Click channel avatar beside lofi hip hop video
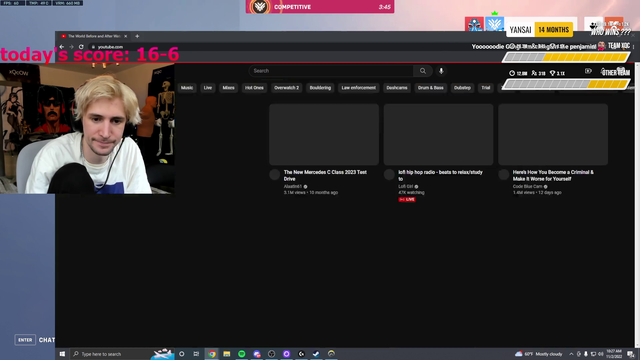 [389, 175]
